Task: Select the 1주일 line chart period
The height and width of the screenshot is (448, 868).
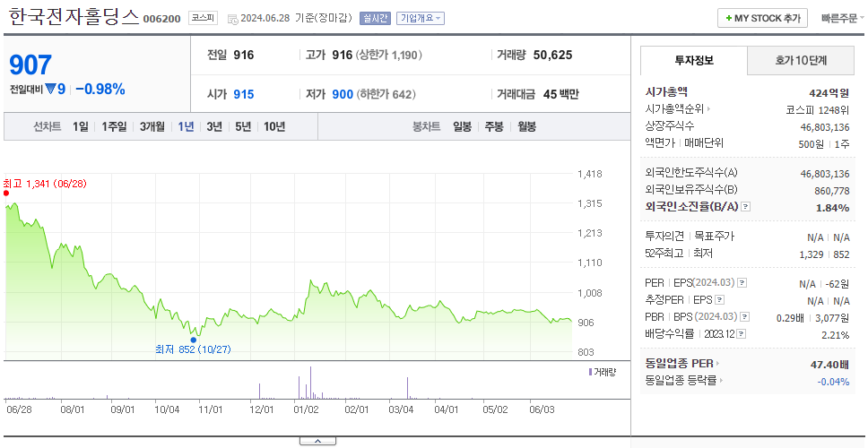Action: 114,126
